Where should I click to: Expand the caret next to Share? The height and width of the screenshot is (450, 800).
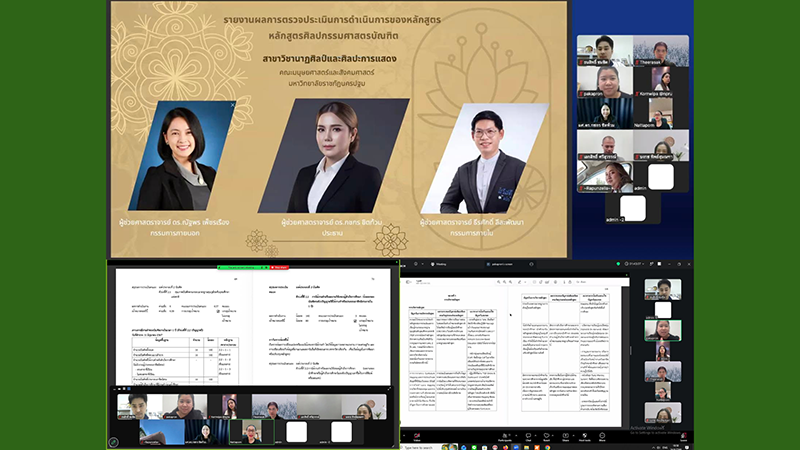(x=573, y=436)
